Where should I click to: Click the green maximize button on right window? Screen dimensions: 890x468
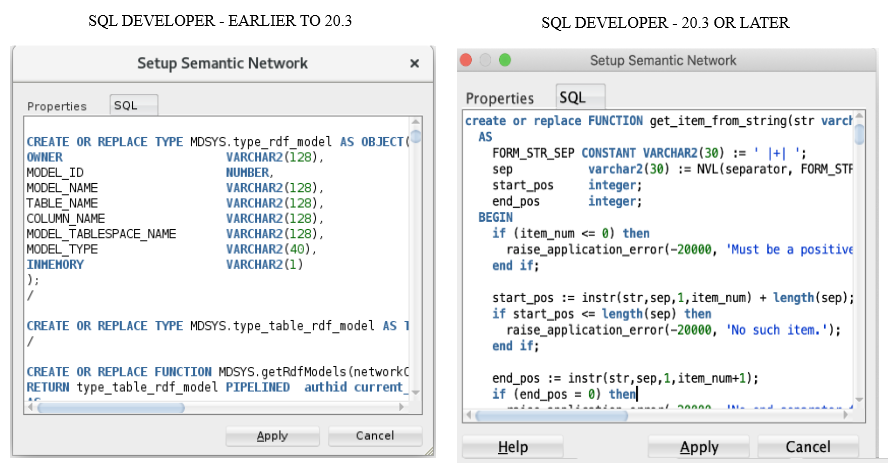click(505, 60)
